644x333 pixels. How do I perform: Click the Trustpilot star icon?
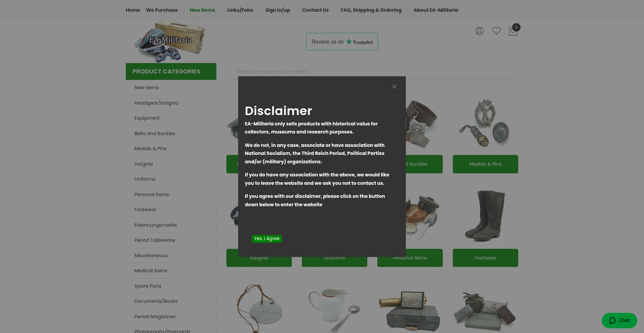(x=349, y=41)
